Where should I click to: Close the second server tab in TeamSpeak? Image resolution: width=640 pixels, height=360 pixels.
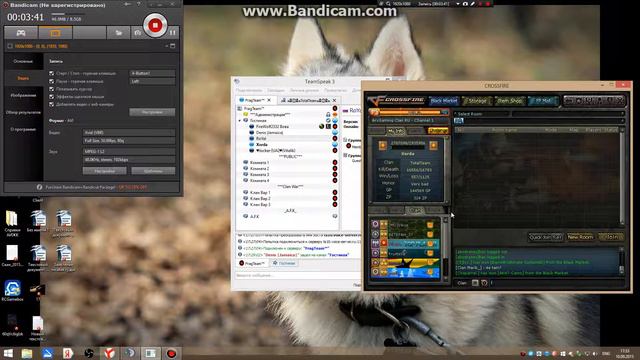pos(334,100)
